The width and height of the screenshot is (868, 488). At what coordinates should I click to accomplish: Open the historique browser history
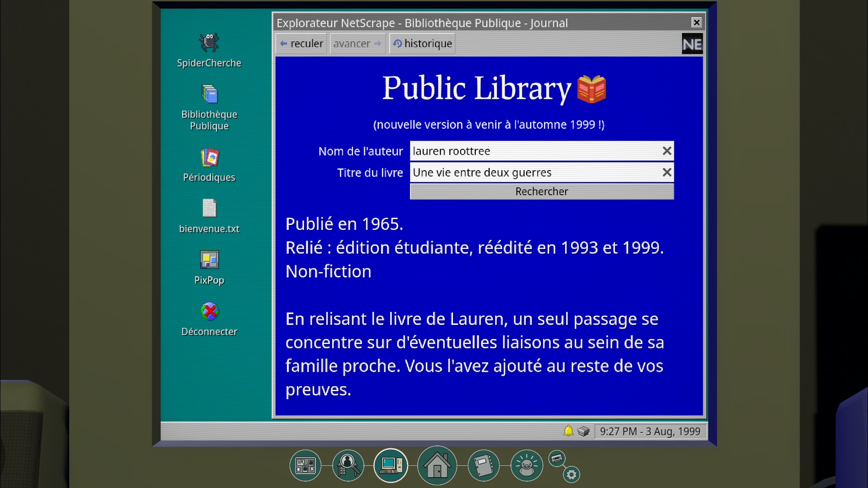(x=423, y=43)
